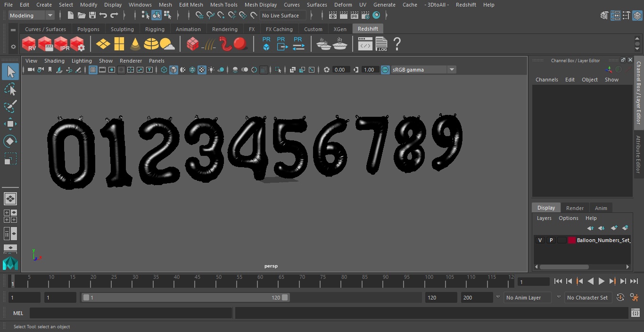
Task: Open the Redshift log file icon
Action: coord(381,44)
